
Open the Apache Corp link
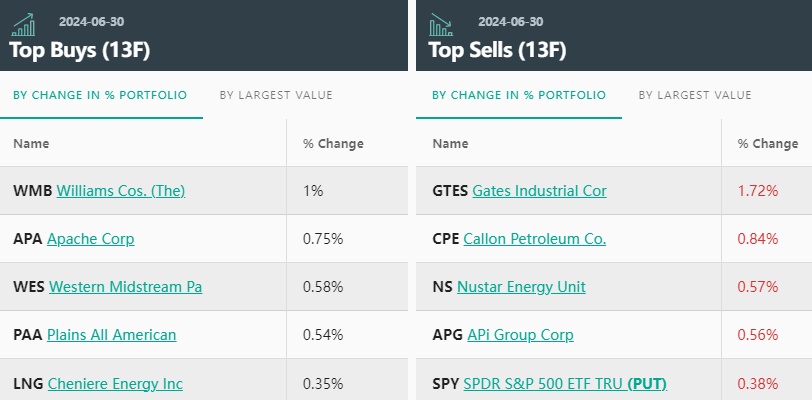click(x=90, y=238)
